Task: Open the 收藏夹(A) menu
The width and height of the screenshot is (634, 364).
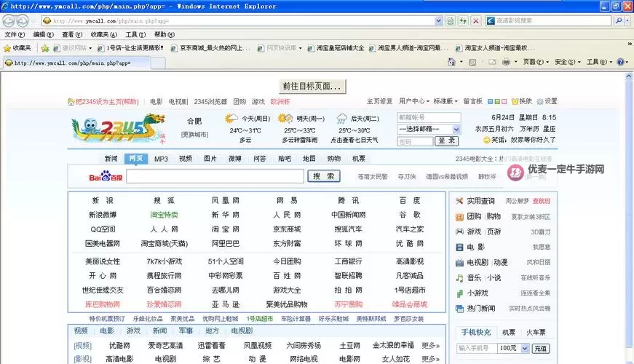Action: click(x=103, y=35)
